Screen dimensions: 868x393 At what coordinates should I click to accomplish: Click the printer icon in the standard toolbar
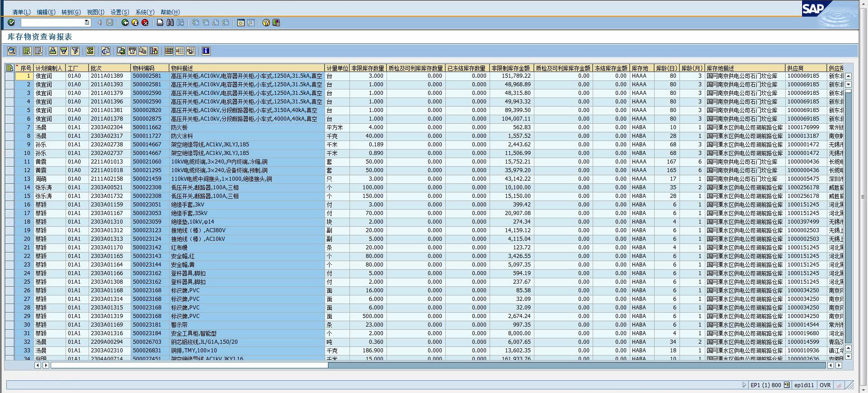(x=160, y=23)
